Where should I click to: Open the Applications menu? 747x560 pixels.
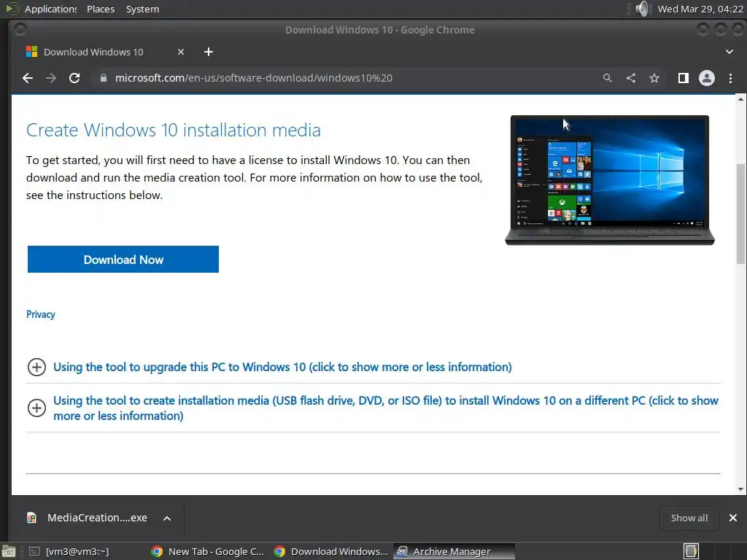pos(50,9)
